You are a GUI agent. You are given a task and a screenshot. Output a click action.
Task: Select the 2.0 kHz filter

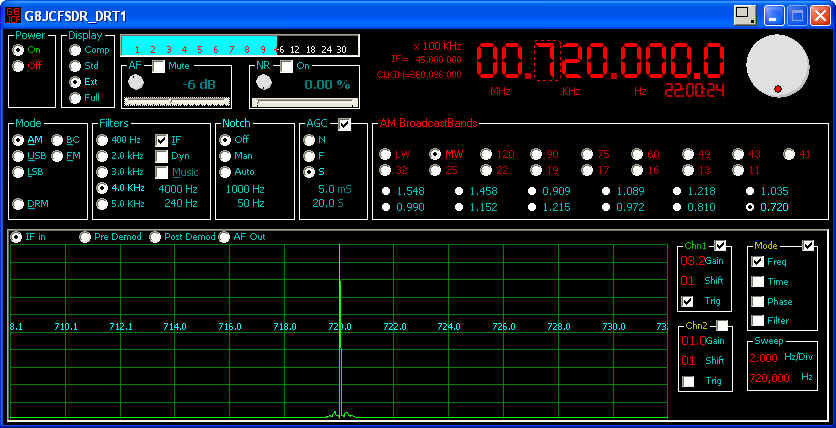pyautogui.click(x=102, y=156)
